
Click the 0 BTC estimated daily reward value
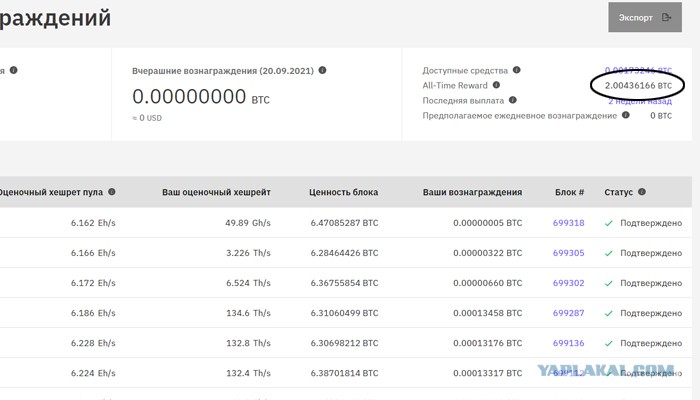coord(661,116)
